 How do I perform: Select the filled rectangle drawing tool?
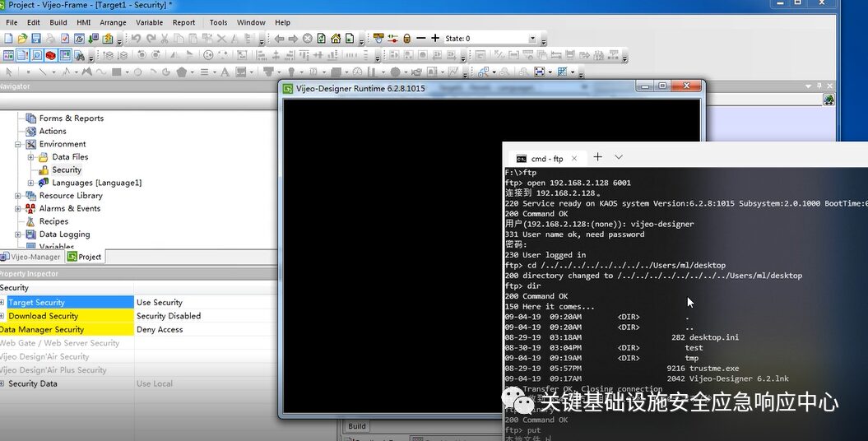pyautogui.click(x=116, y=72)
